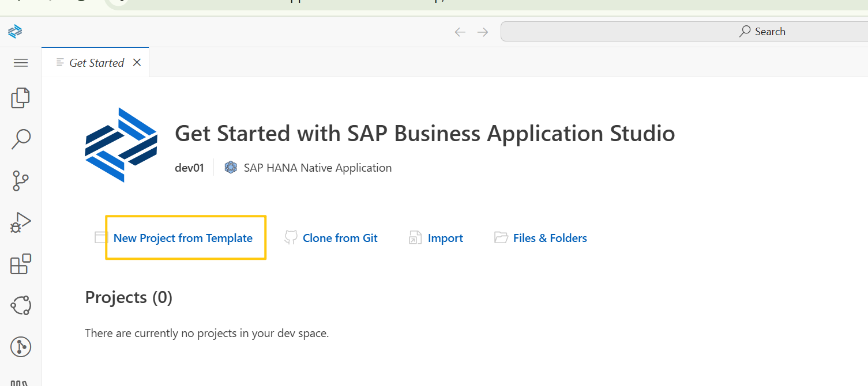Click the Business Application Studio logo icon
Screen dimensions: 868x386
click(x=15, y=32)
